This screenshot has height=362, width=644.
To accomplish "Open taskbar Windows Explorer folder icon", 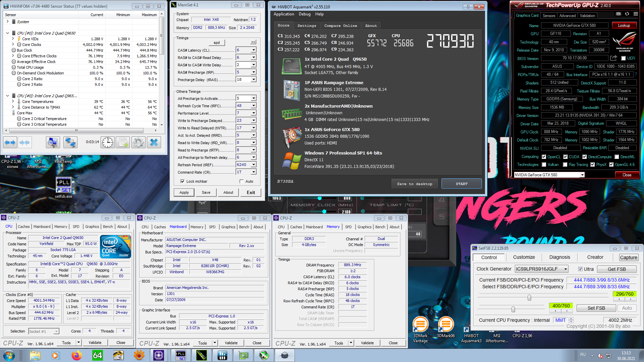I will pos(35,355).
